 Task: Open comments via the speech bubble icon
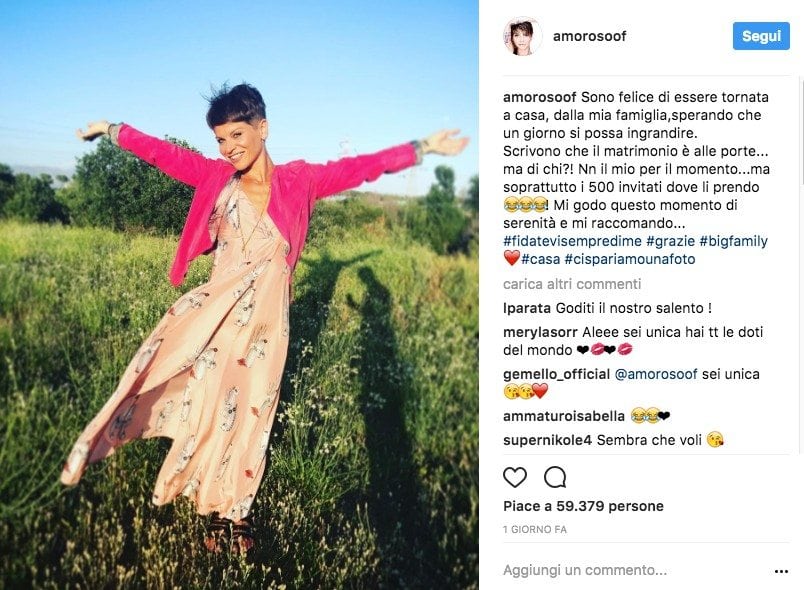point(555,478)
